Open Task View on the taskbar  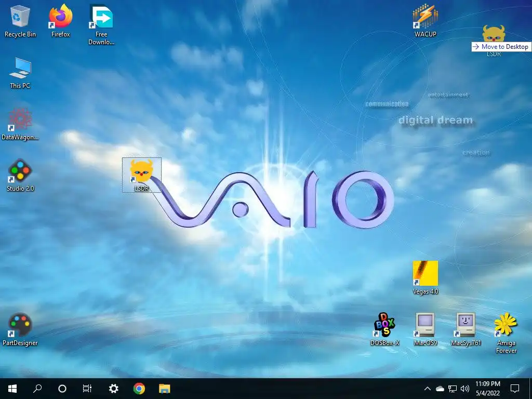(87, 389)
